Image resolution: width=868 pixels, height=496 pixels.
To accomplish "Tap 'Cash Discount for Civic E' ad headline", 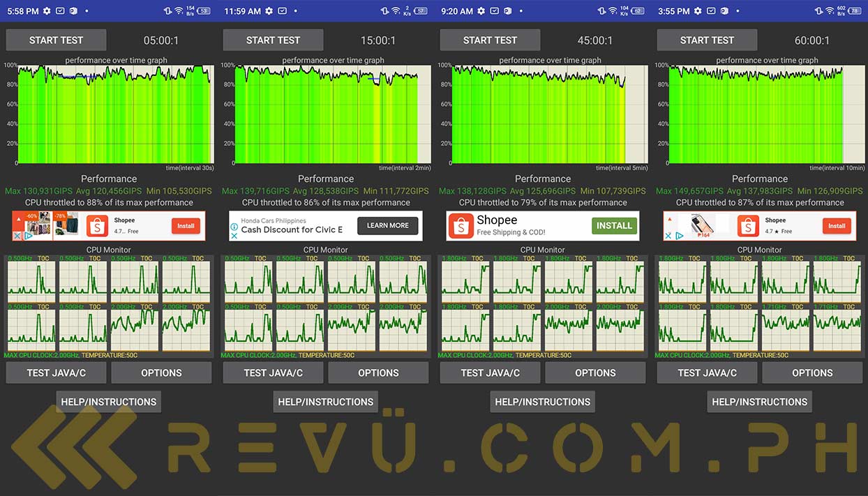I will click(x=292, y=230).
